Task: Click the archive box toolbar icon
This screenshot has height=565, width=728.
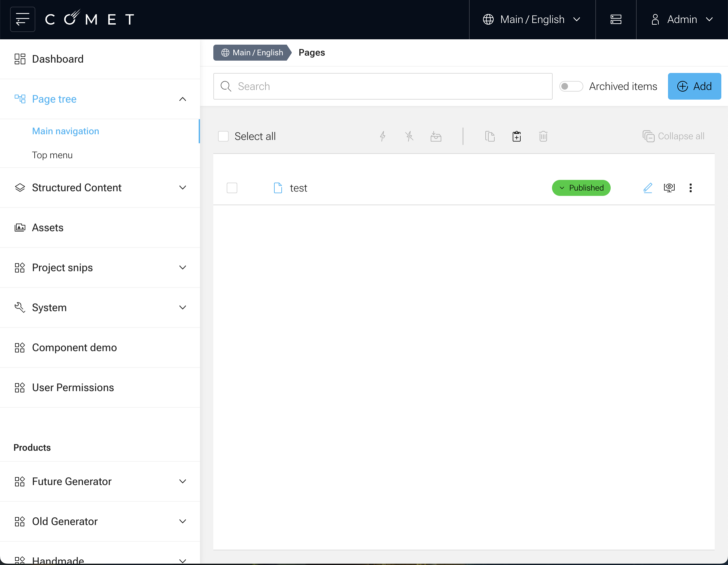Action: tap(436, 136)
